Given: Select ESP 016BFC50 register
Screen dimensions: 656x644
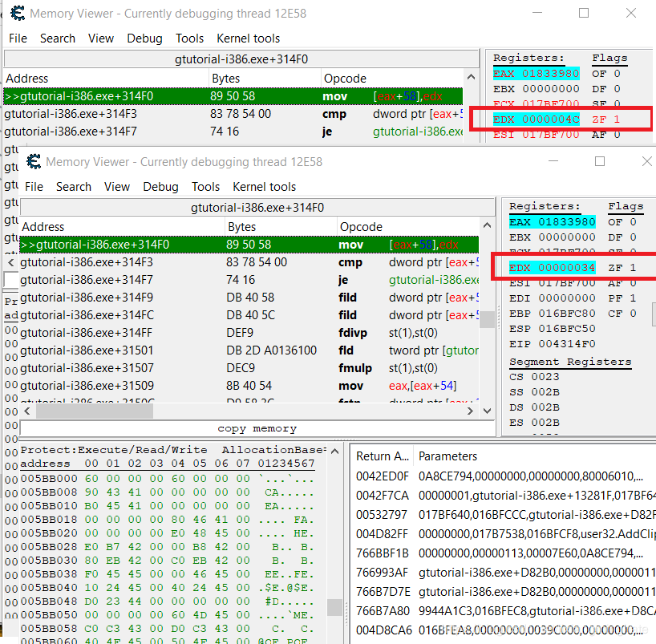Looking at the screenshot, I should (x=552, y=329).
